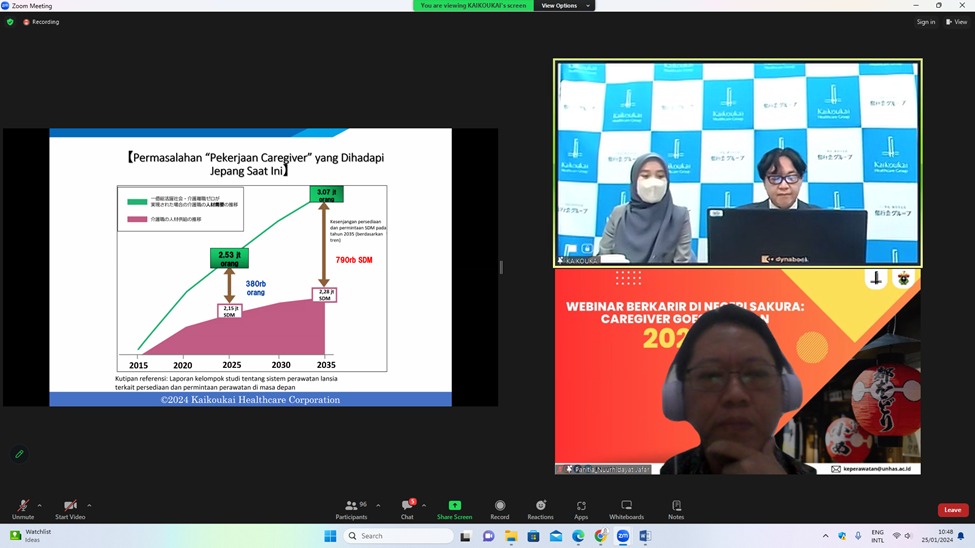The image size is (975, 548).
Task: Click the green encryption shield icon
Action: coord(10,22)
